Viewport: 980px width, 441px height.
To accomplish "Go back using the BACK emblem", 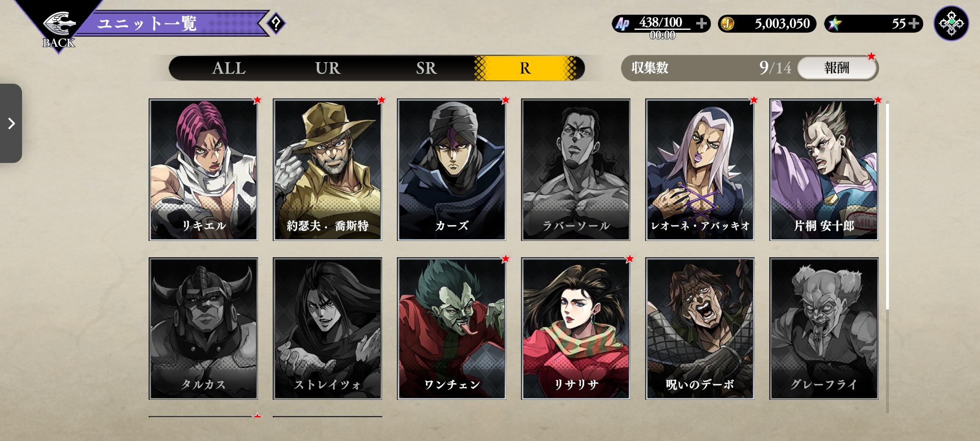I will pyautogui.click(x=59, y=29).
